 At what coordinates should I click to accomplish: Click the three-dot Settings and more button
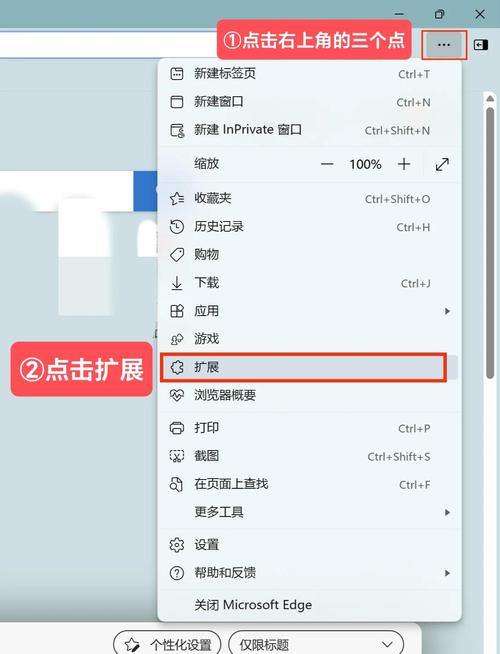point(444,45)
